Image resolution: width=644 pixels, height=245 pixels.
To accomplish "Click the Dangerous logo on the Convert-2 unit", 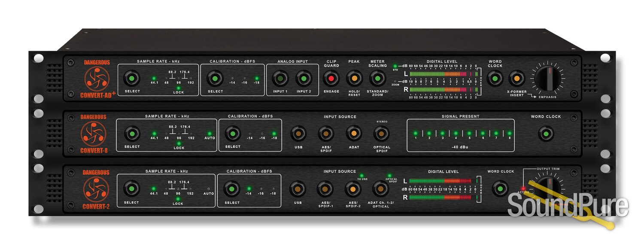I will click(x=97, y=189).
